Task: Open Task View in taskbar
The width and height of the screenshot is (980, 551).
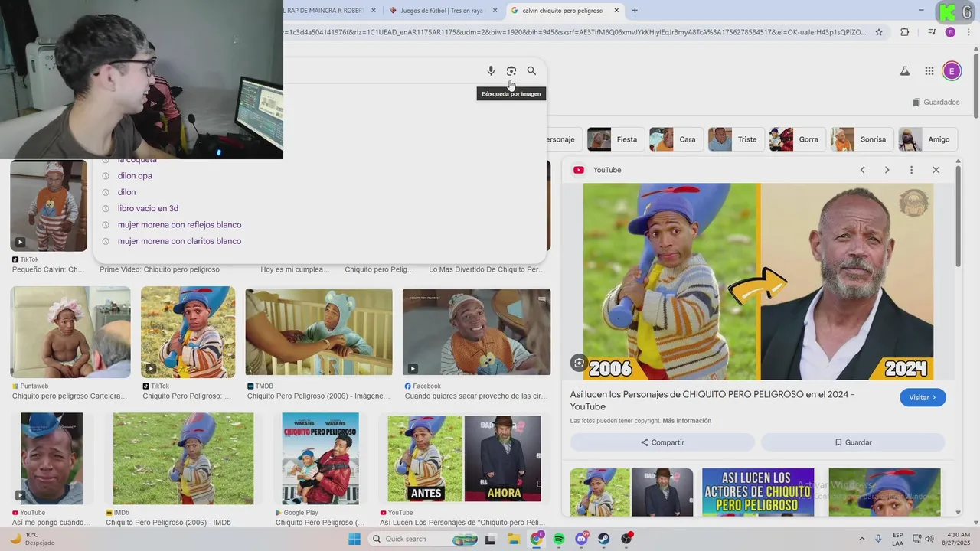Action: pos(491,539)
